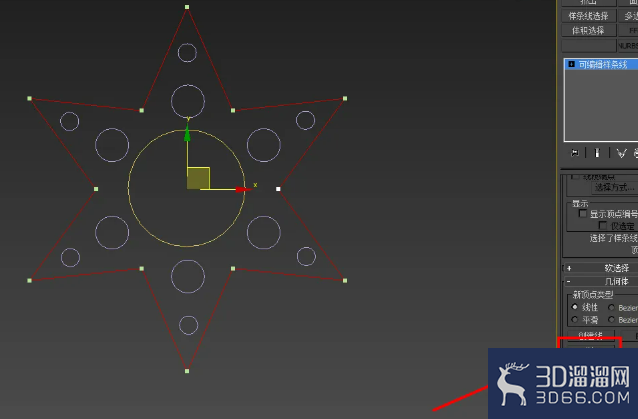Select the topmost star tip vertex
Screen dimensions: 638x419
[187, 7]
